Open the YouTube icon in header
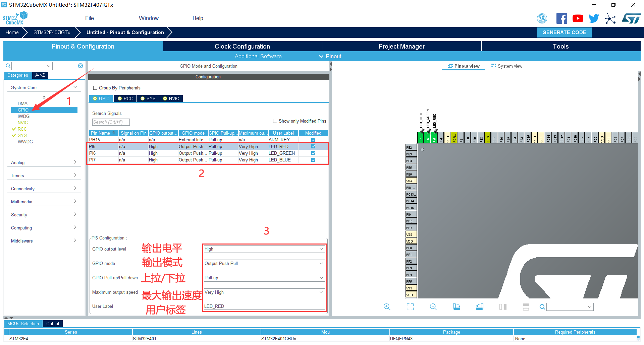 [x=578, y=18]
